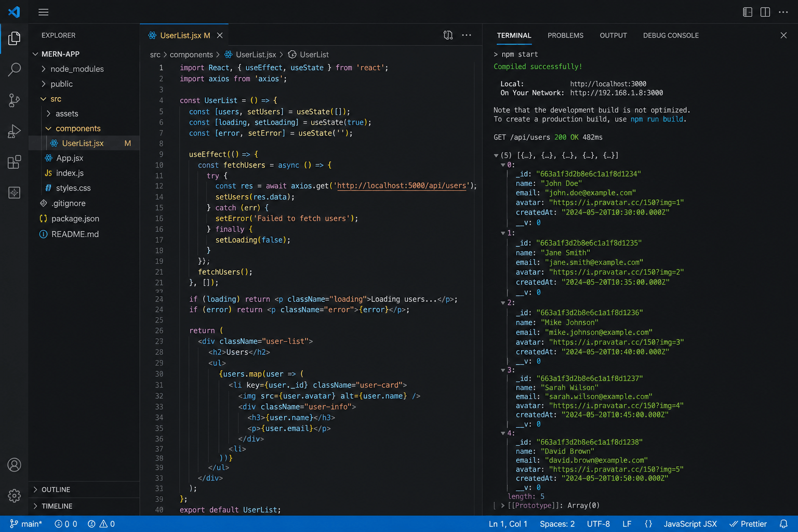Close the terminal panel
Viewport: 798px width, 532px height.
coord(783,35)
